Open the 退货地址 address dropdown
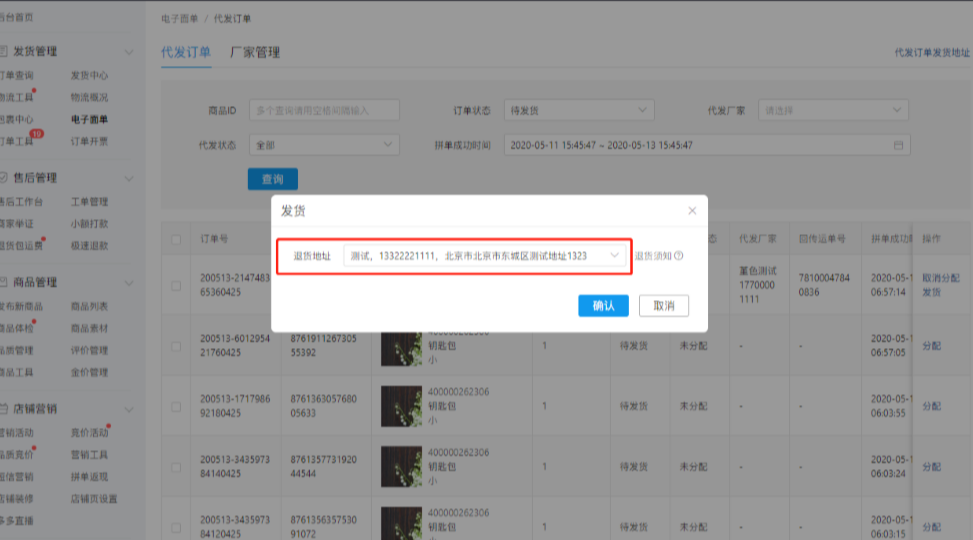Image resolution: width=973 pixels, height=540 pixels. (485, 256)
